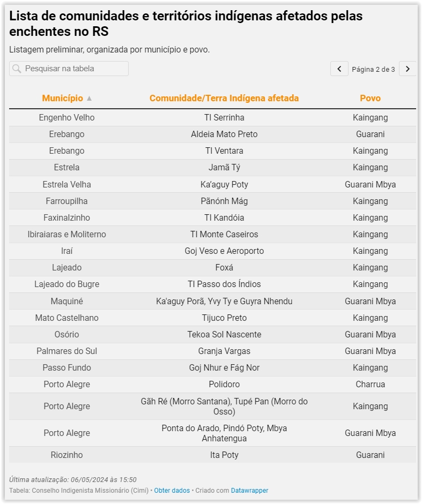The width and height of the screenshot is (422, 504).
Task: Select the Maquiné municipality cell
Action: pyautogui.click(x=67, y=301)
